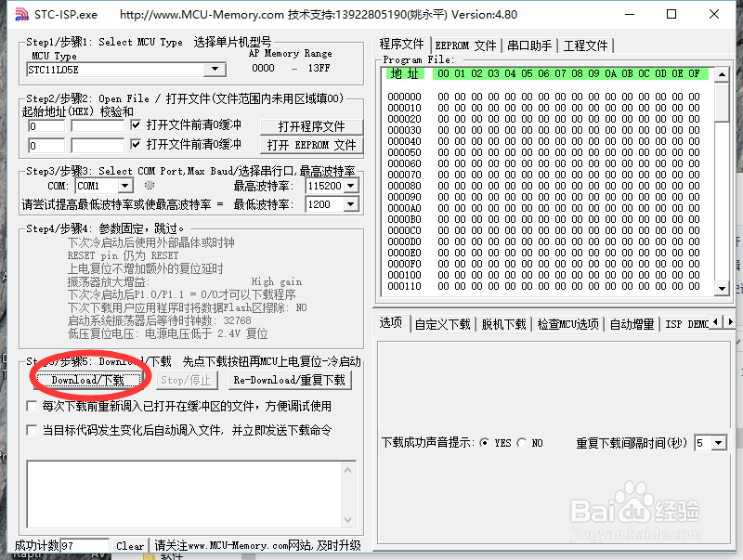Screen dimensions: 743x560
Task: Select YES for download success sound
Action: tap(484, 442)
